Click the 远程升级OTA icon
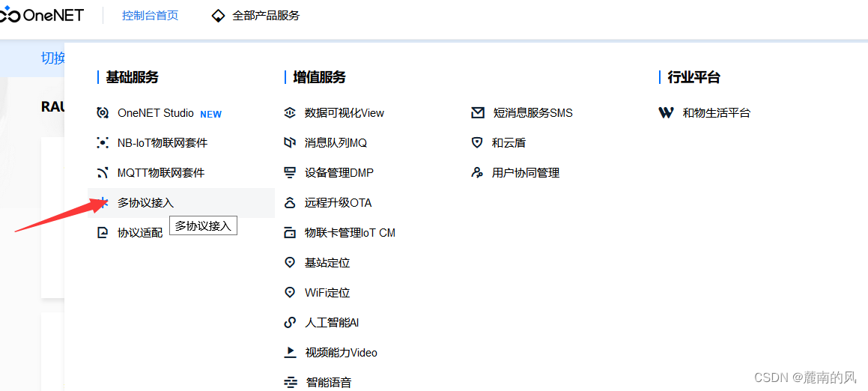 tap(290, 203)
